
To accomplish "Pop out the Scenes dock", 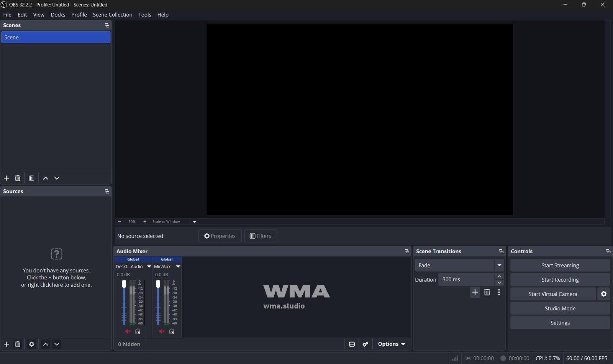I will coord(107,25).
